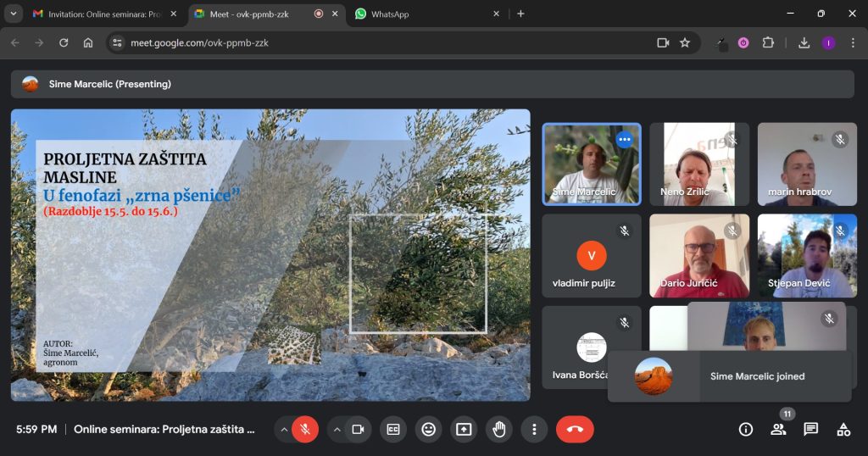Click the Present now screen-share icon
The height and width of the screenshot is (456, 868).
point(464,430)
